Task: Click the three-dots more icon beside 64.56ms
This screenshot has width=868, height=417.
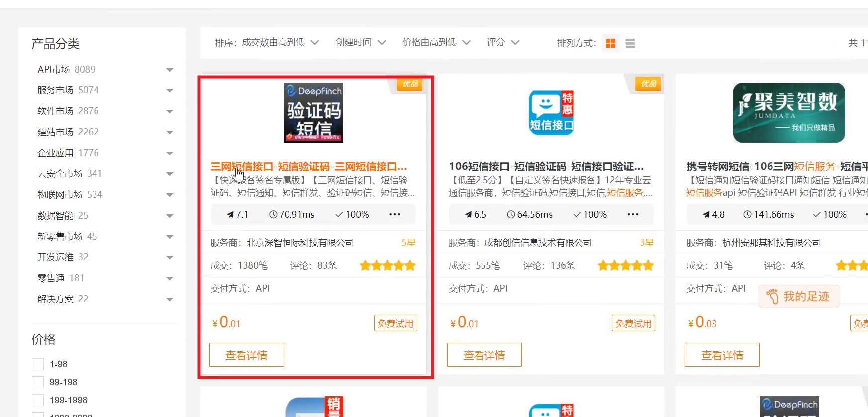Action: [x=633, y=214]
